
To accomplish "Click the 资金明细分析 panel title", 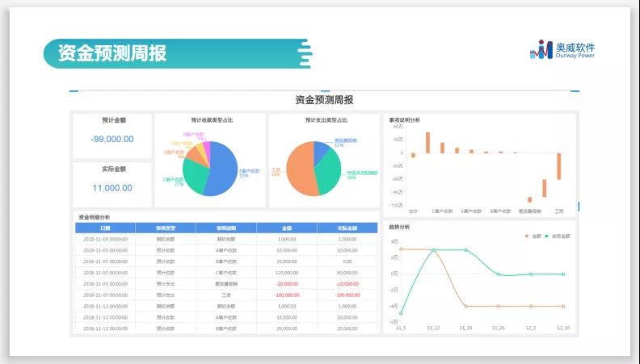I will click(x=95, y=217).
